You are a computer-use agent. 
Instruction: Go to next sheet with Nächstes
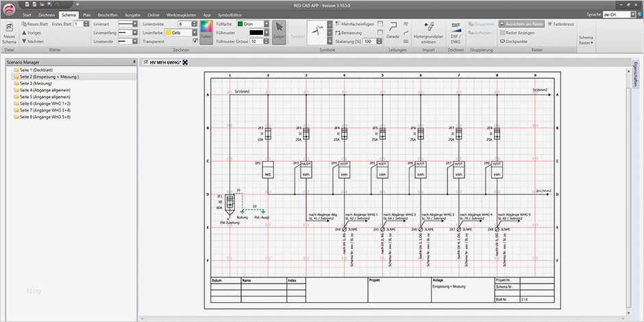[x=33, y=41]
